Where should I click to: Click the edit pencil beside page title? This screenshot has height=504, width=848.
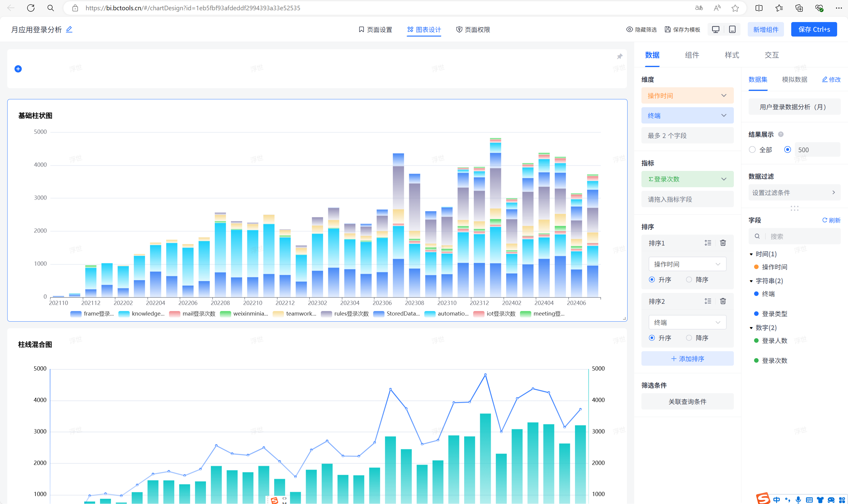(69, 30)
